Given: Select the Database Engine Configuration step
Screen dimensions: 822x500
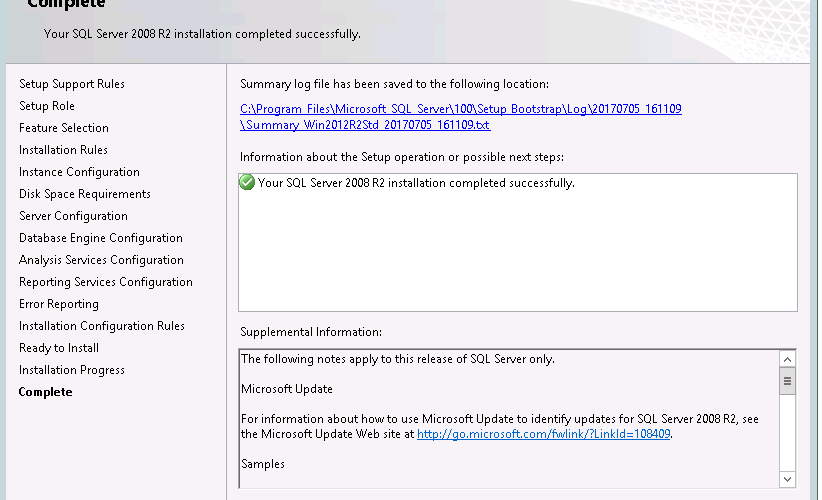Looking at the screenshot, I should click(101, 238).
